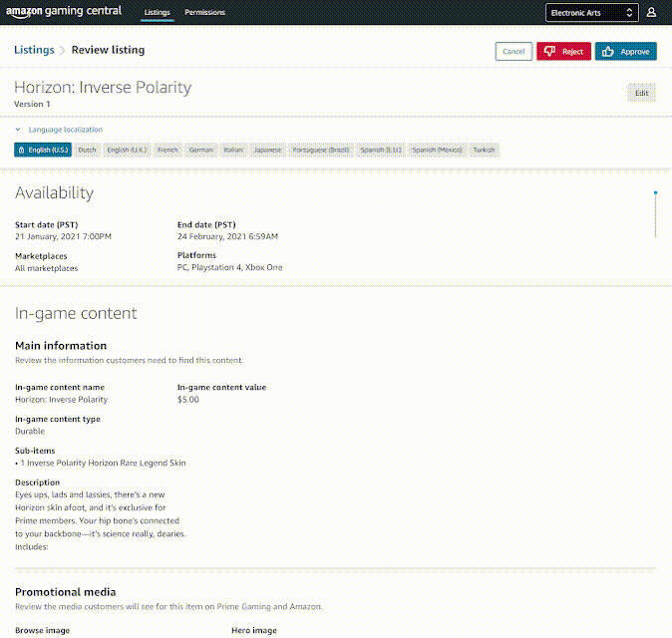
Task: Reject the listing
Action: point(563,52)
